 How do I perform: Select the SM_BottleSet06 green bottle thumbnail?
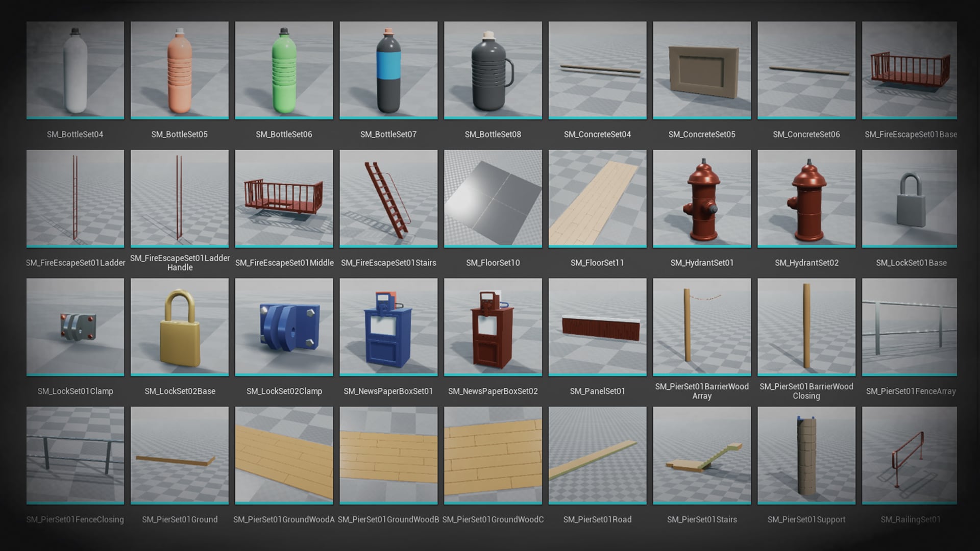point(284,70)
